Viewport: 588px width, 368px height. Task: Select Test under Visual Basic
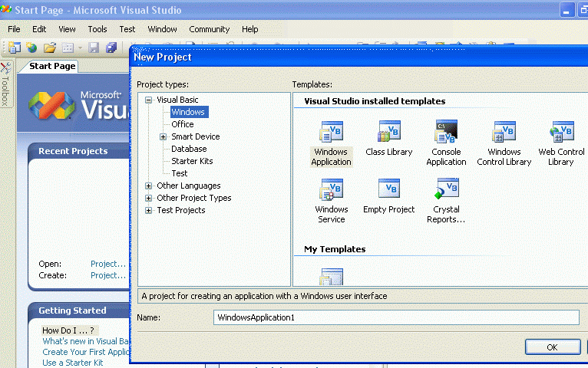(180, 173)
